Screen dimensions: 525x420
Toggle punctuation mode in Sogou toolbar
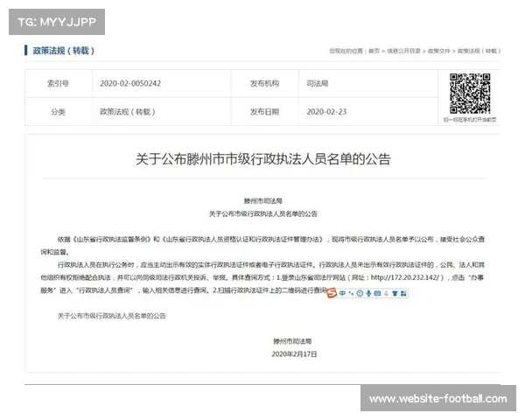pos(351,293)
